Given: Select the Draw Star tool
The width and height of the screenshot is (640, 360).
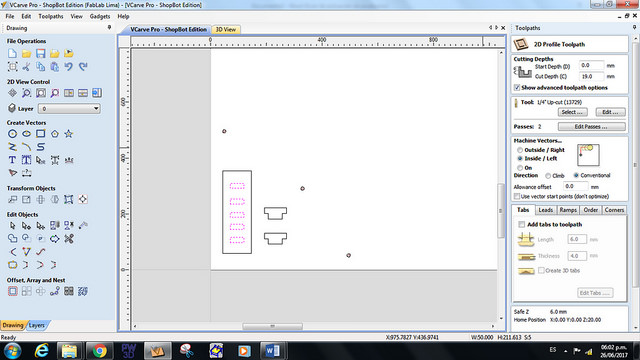Looking at the screenshot, I should tap(69, 134).
